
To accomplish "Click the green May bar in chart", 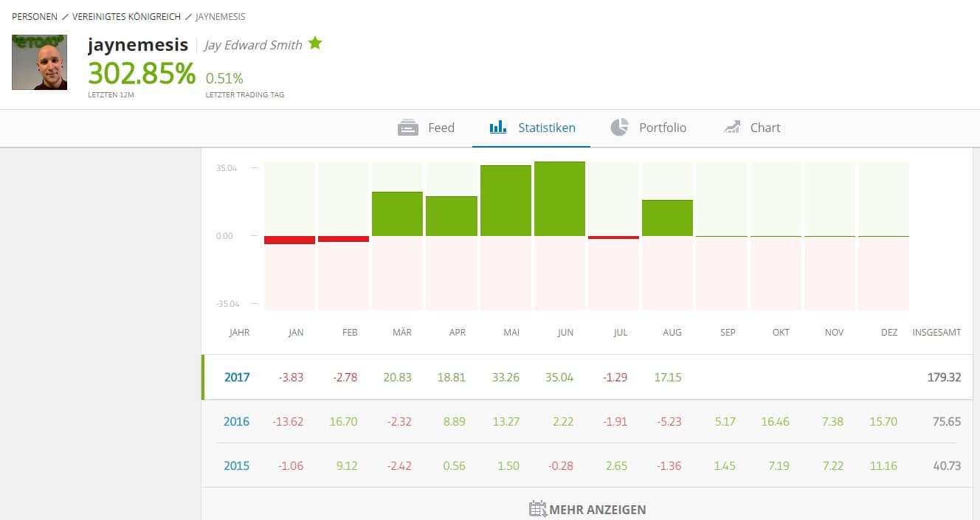I will tap(505, 201).
